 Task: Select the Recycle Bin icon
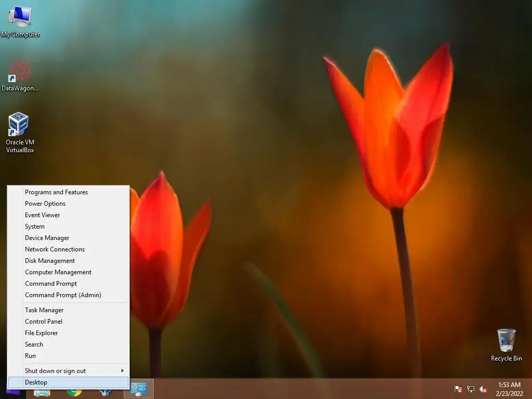coord(506,345)
